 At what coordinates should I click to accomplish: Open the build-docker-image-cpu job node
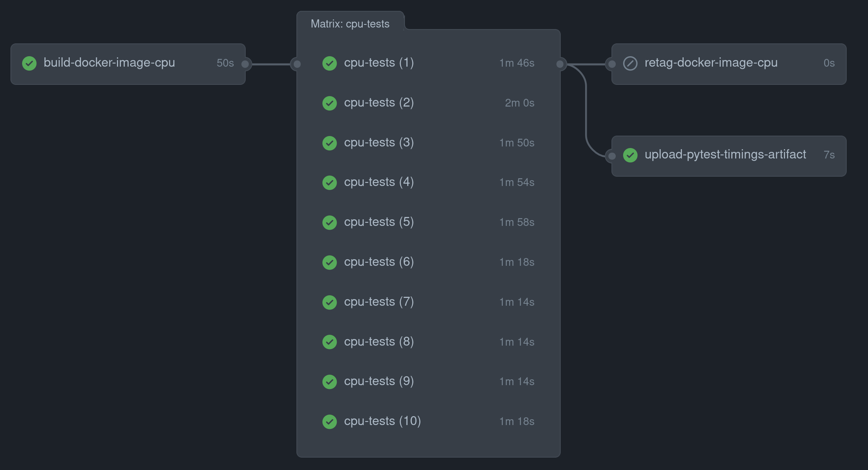tap(110, 63)
